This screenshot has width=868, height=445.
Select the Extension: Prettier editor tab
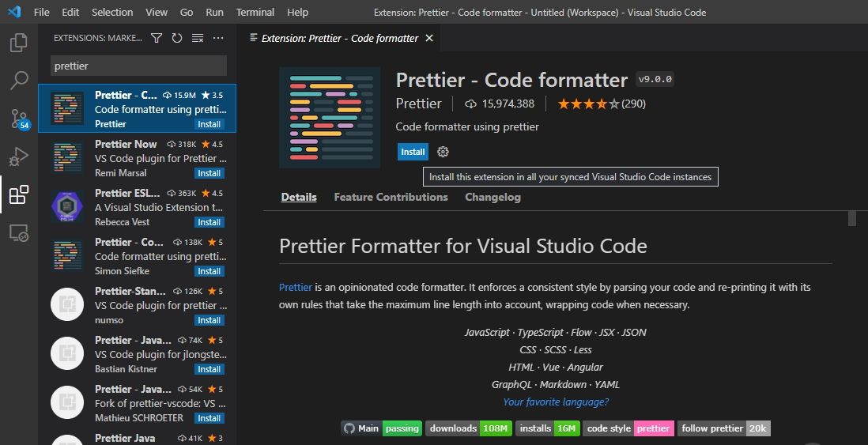coord(339,38)
